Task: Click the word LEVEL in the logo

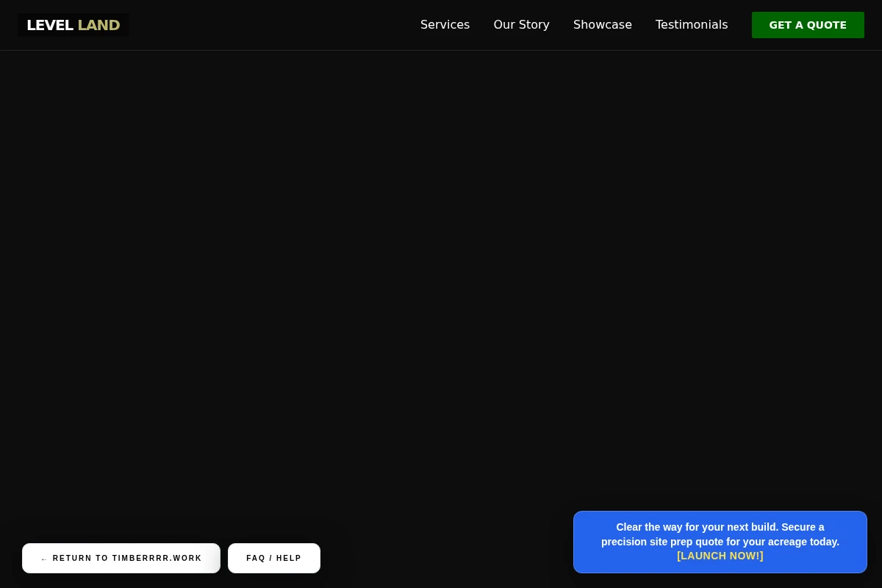Action: point(50,25)
